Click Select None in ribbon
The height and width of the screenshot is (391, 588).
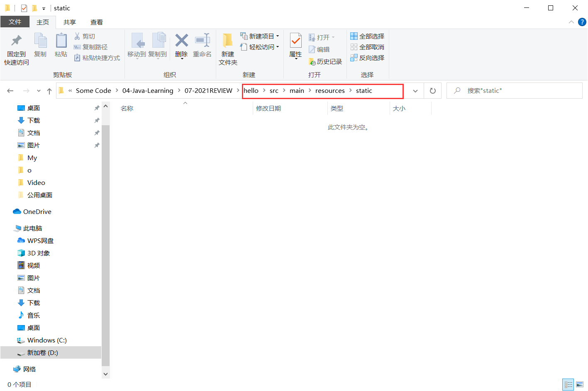[x=367, y=47]
